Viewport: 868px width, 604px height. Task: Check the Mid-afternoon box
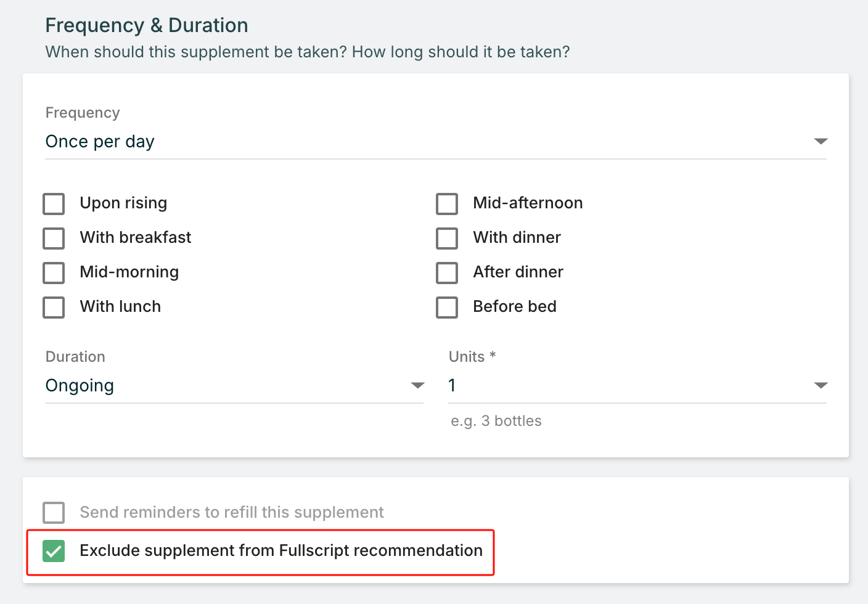[447, 203]
